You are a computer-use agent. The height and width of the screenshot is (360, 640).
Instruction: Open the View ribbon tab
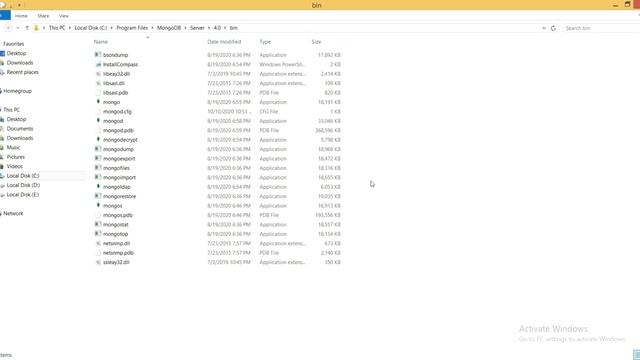tap(64, 16)
